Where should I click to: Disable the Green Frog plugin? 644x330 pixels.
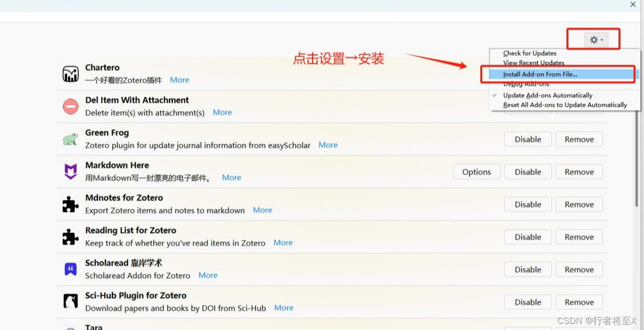(x=528, y=139)
